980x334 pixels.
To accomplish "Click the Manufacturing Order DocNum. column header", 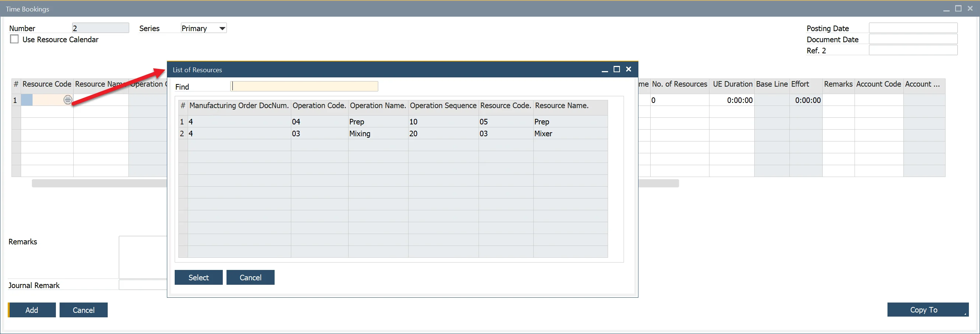I will (x=239, y=106).
